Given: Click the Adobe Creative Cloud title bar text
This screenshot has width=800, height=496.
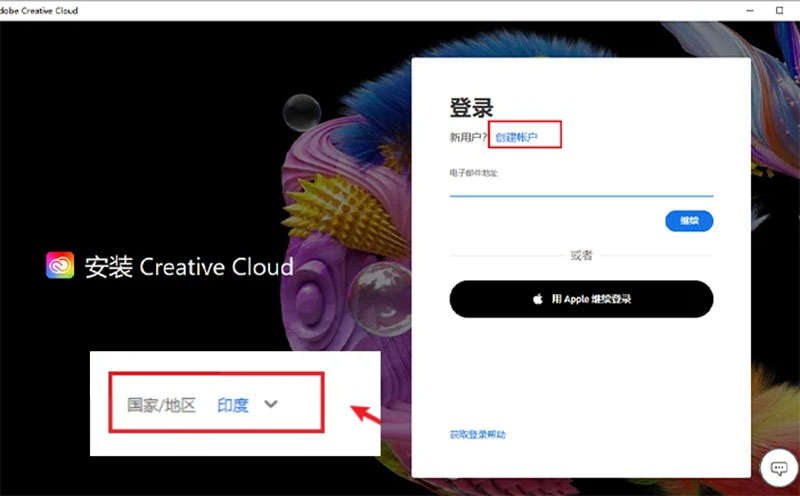Looking at the screenshot, I should click(40, 9).
